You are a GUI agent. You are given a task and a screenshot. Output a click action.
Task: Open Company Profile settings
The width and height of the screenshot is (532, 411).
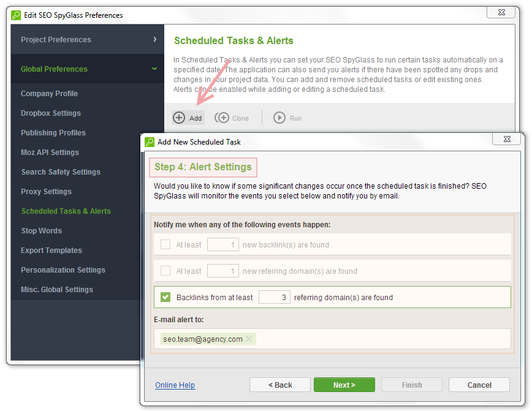(49, 93)
